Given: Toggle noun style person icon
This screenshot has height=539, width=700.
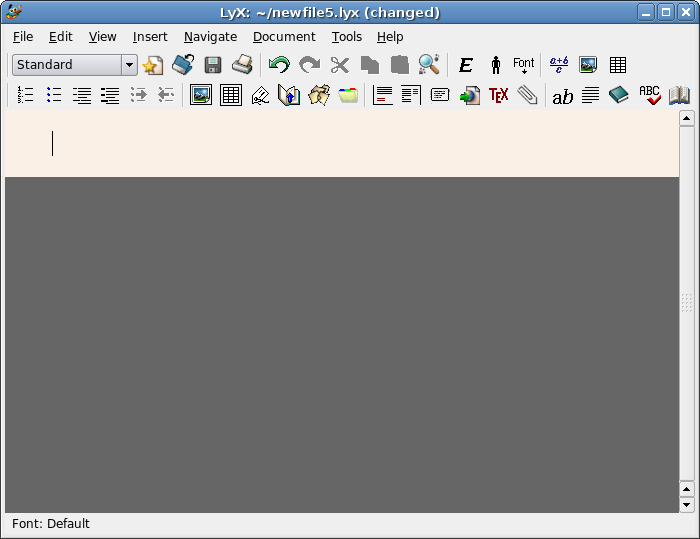Looking at the screenshot, I should point(496,65).
